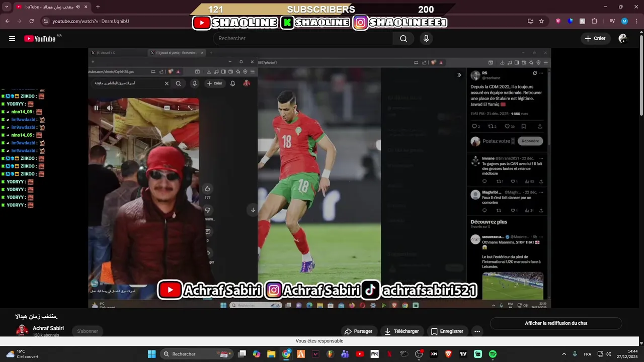Open the weather widget showing 16°C

tap(23, 354)
